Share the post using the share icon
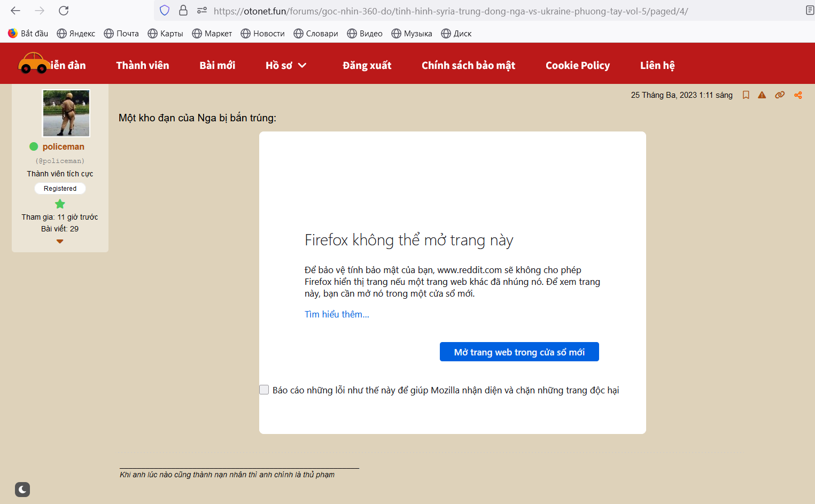Viewport: 815px width, 504px height. 798,95
